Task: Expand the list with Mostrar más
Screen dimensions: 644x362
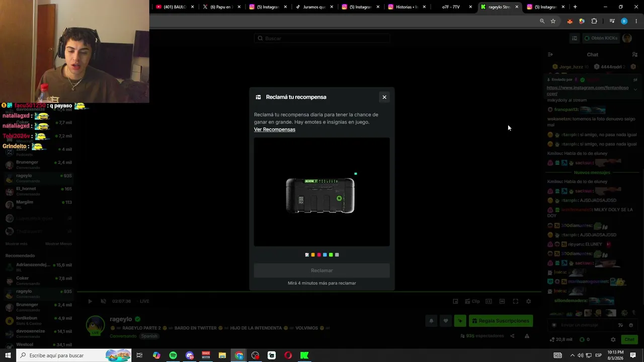Action: 17,244
